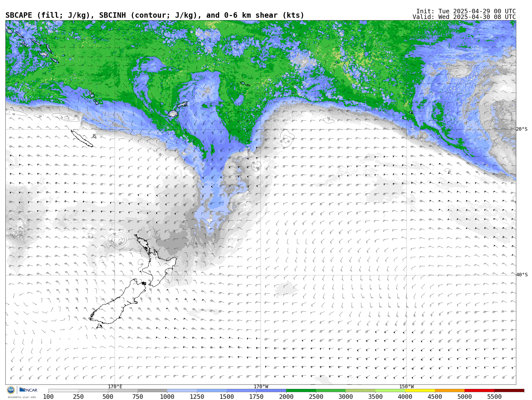532x400 pixels.
Task: Click the colorbar label 100
Action: point(48,397)
